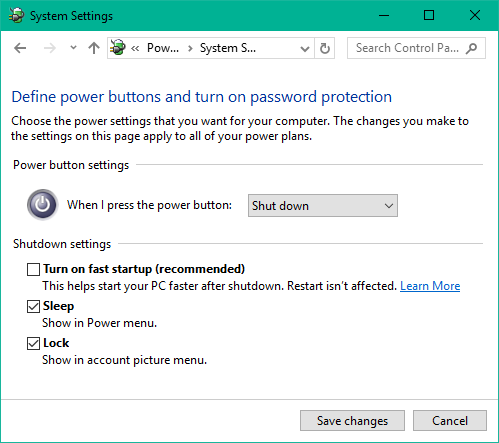The height and width of the screenshot is (443, 499).
Task: Minimize the System Settings window
Action: pos(384,15)
